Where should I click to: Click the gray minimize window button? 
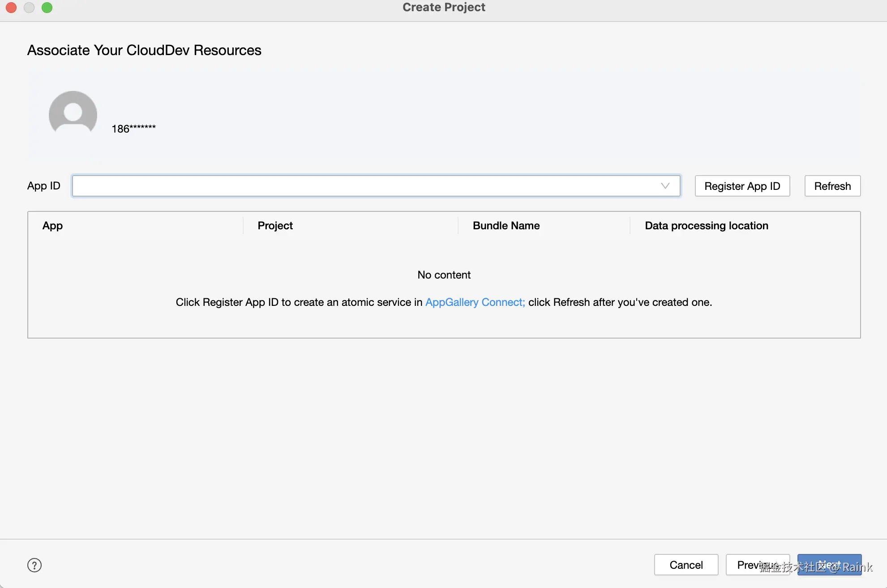pos(29,8)
